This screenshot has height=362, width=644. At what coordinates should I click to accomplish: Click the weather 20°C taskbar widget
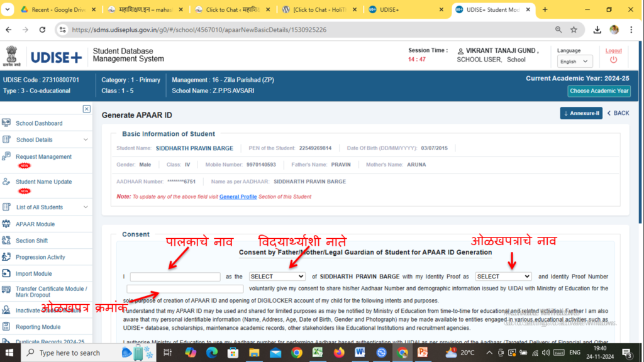pyautogui.click(x=460, y=353)
